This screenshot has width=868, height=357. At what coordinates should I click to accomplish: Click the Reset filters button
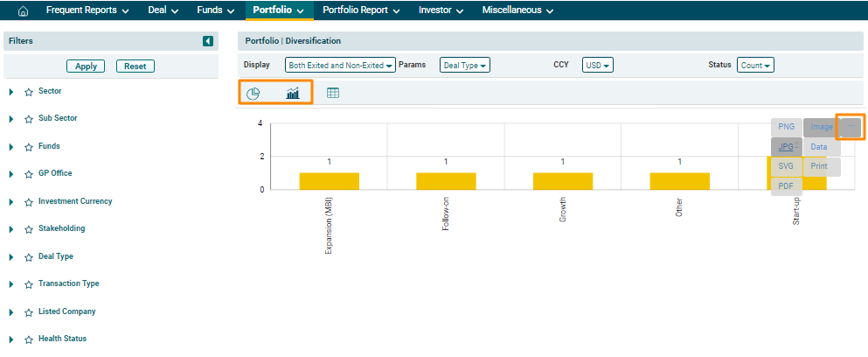pos(135,66)
